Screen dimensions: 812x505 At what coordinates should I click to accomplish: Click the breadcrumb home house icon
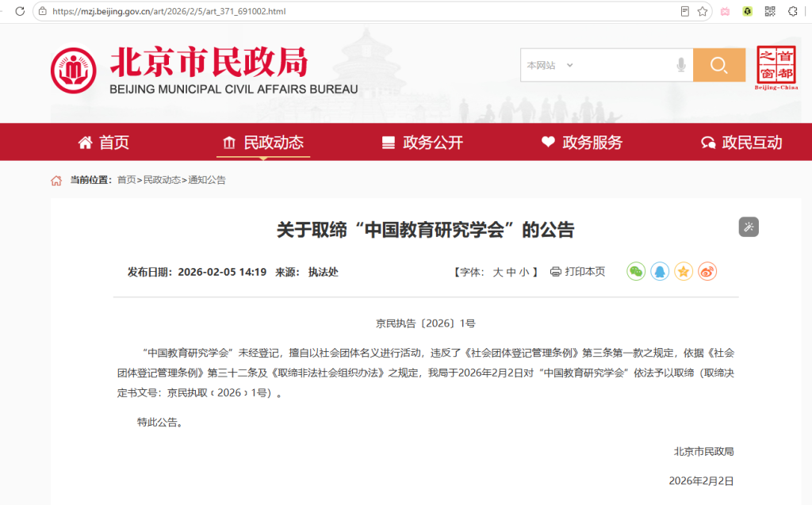pyautogui.click(x=56, y=180)
